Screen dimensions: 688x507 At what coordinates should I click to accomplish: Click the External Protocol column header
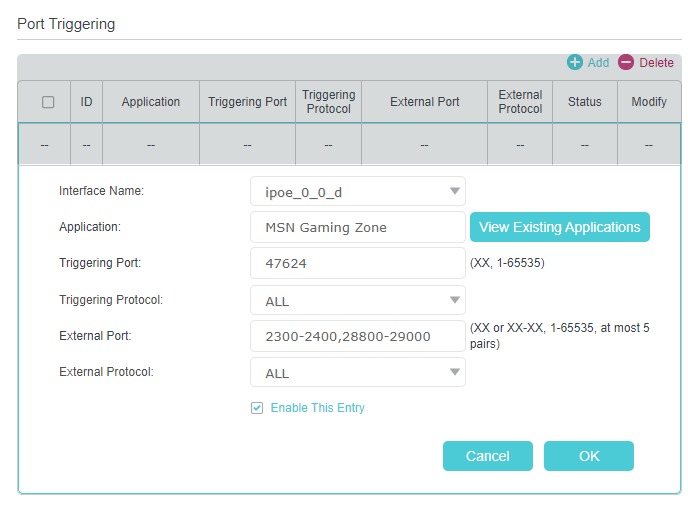click(520, 102)
